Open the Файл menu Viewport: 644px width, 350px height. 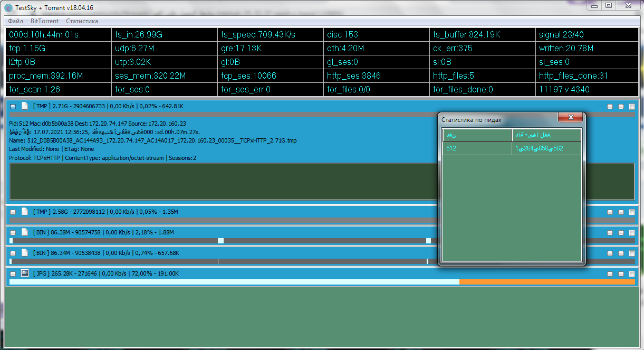click(15, 21)
